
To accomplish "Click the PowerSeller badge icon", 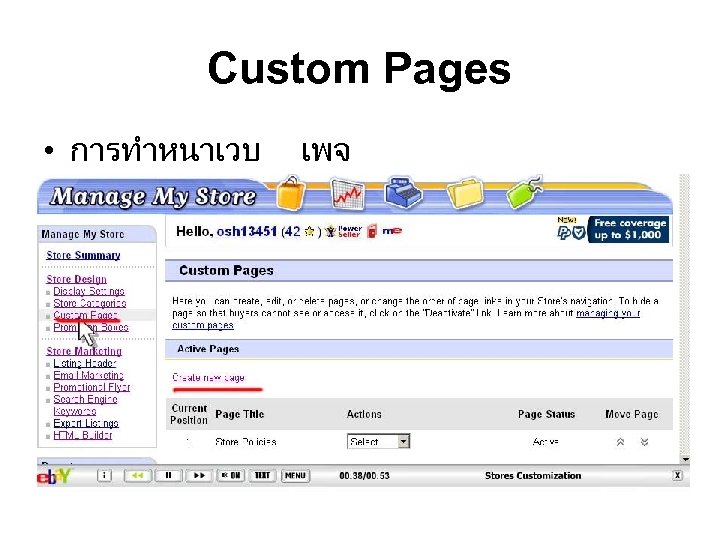I will (x=344, y=231).
